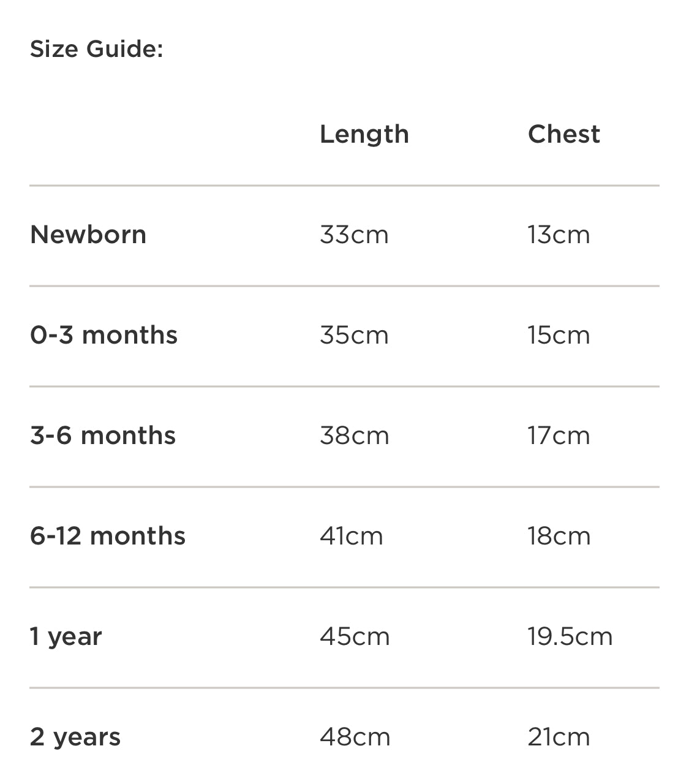Viewport: 689px width, 784px height.
Task: Click the 6-12 months row label
Action: tap(108, 536)
